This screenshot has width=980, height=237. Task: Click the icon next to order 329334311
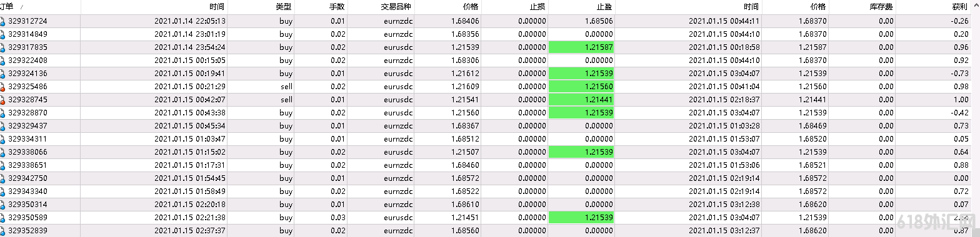click(x=2, y=139)
